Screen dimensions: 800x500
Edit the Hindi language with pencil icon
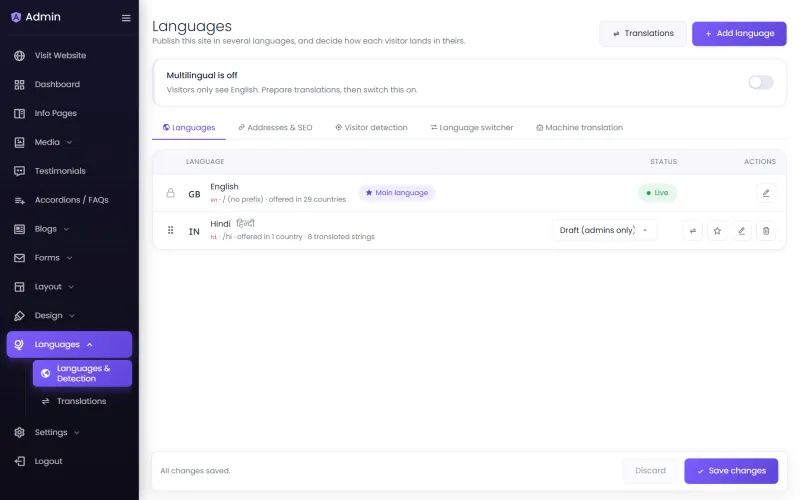741,231
